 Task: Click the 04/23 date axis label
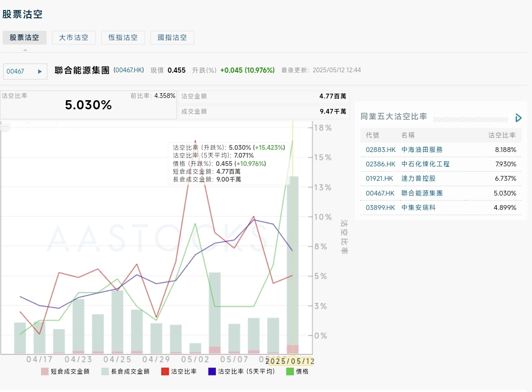click(78, 360)
